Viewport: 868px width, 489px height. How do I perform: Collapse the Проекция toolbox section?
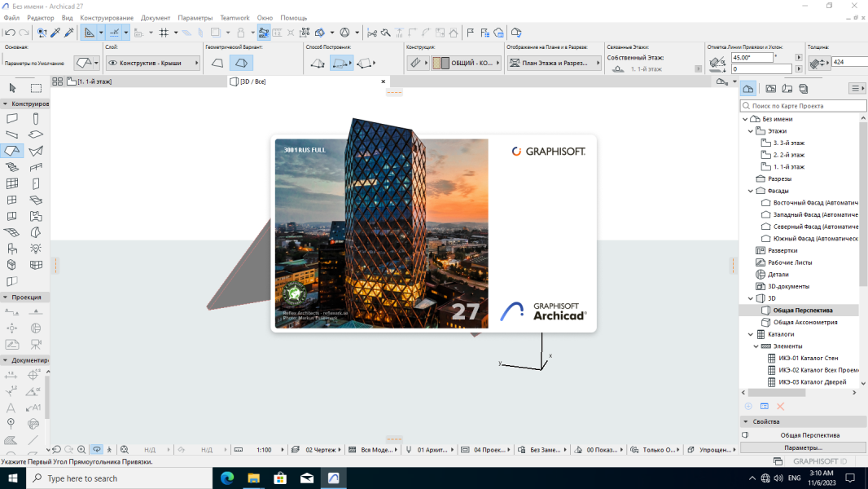6,297
